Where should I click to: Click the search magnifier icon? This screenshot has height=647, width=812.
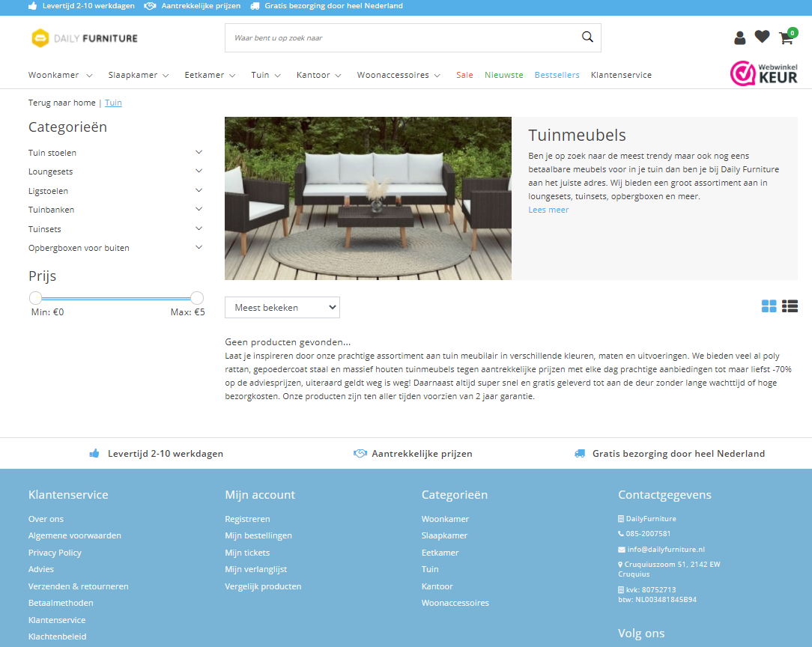tap(587, 37)
